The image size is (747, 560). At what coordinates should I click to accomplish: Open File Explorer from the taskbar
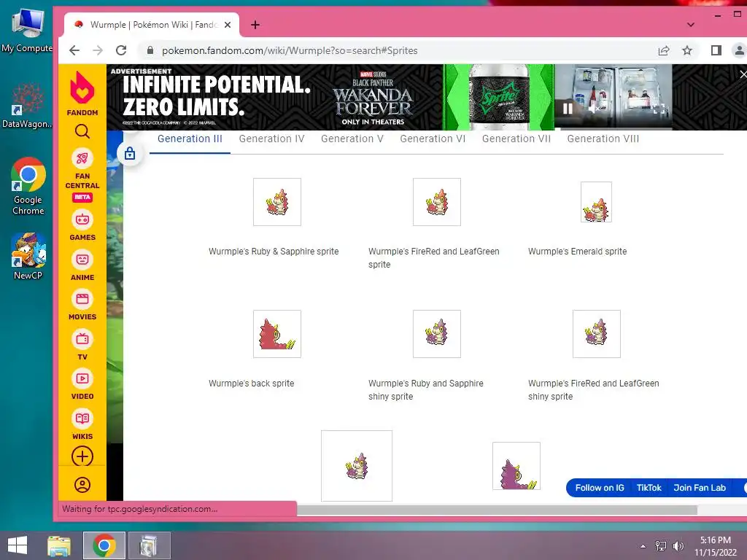coord(59,545)
